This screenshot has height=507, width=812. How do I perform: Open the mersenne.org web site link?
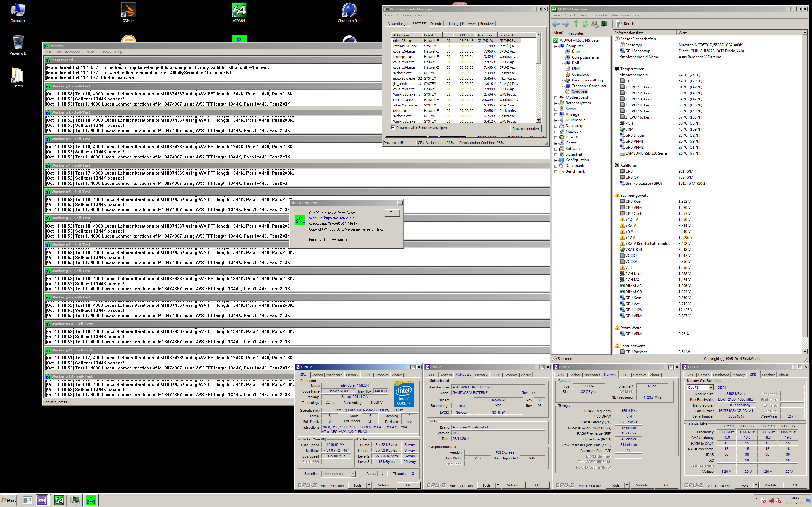pos(339,218)
